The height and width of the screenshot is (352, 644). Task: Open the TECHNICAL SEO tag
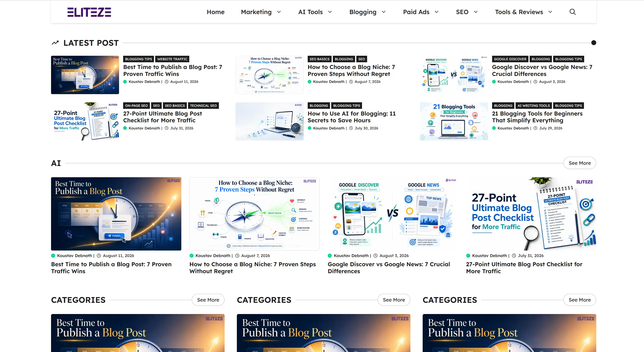tap(203, 106)
